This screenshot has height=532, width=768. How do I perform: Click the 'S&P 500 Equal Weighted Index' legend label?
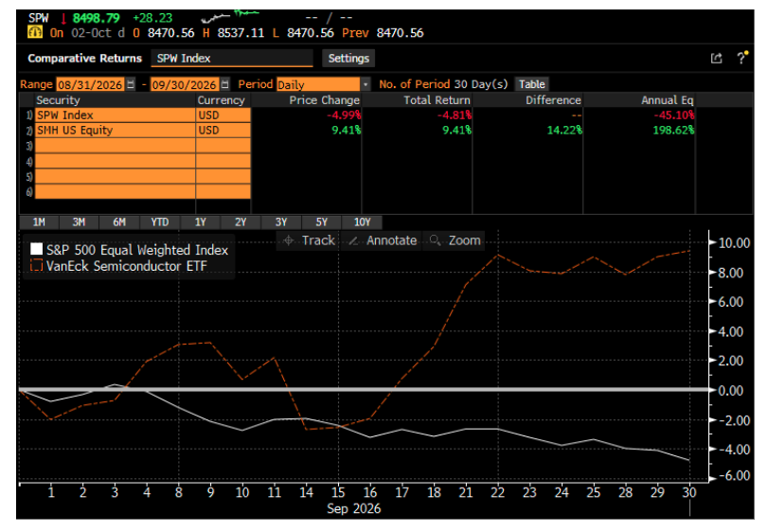click(137, 250)
